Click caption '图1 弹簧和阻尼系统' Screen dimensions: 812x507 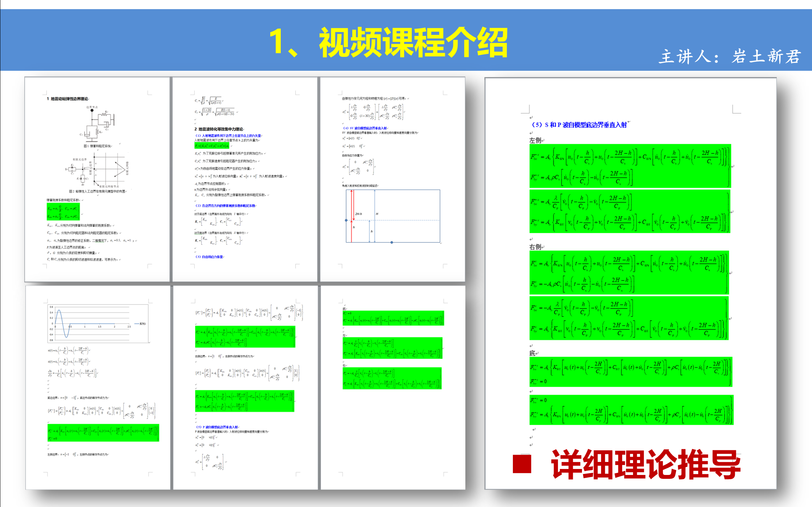tap(97, 146)
